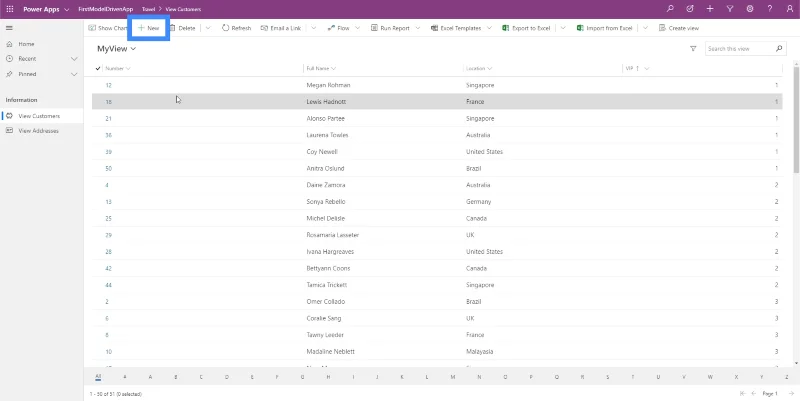
Task: Click the New record button
Action: (148, 28)
